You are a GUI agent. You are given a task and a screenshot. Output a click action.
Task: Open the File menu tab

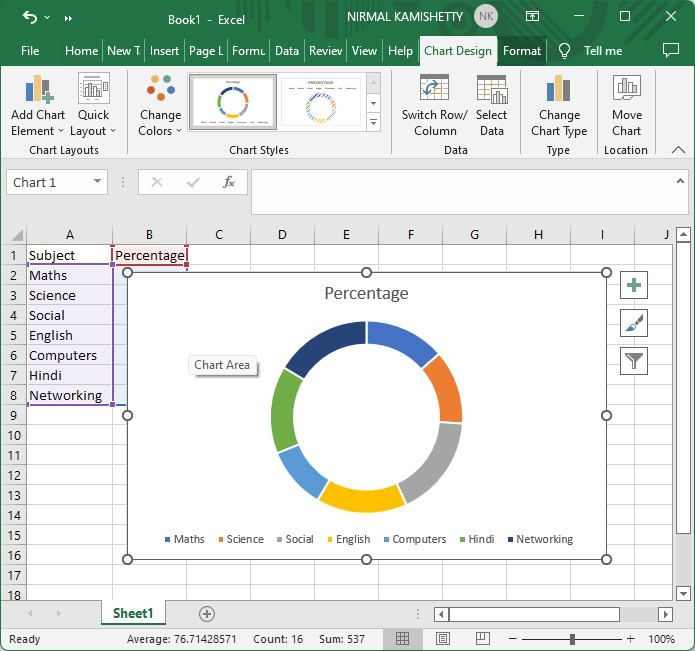tap(30, 51)
